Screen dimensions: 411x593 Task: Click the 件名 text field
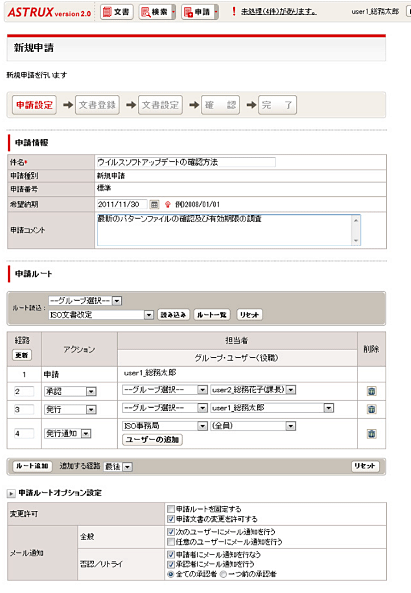coord(186,162)
